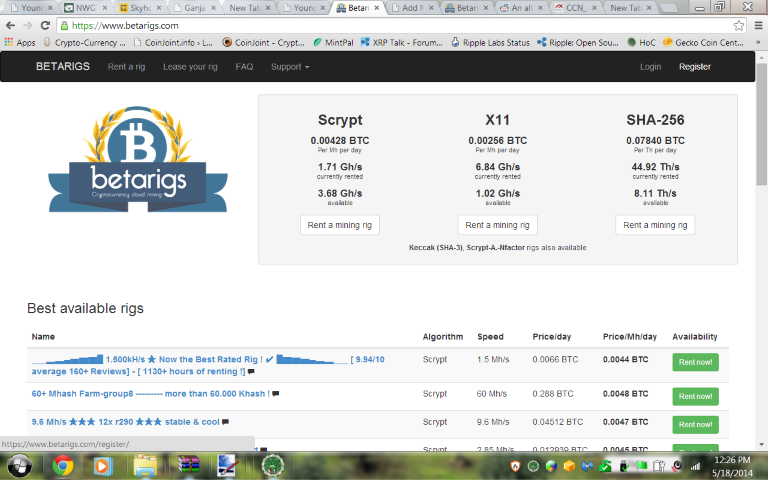Click Rent now for the 1.5 Mh/s rig

pos(695,362)
